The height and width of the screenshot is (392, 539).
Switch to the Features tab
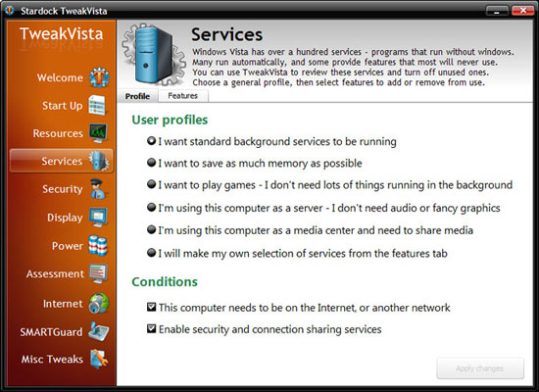[183, 96]
